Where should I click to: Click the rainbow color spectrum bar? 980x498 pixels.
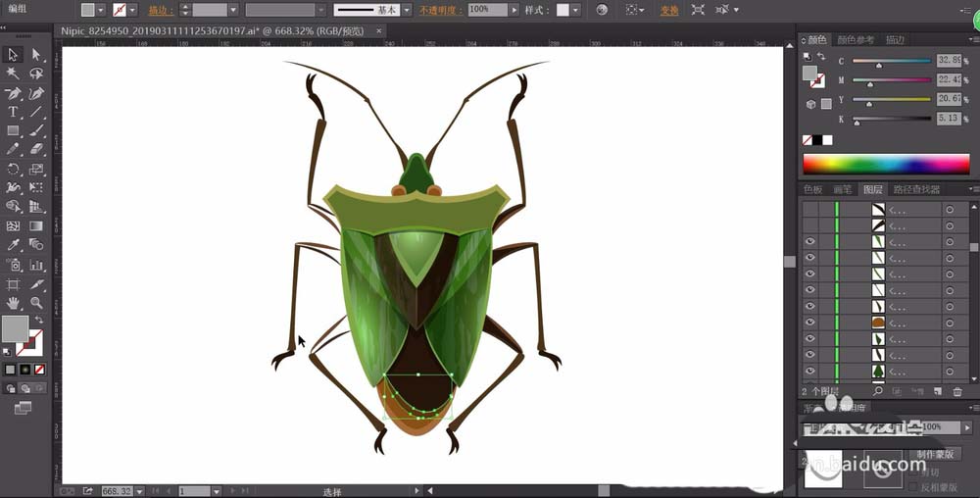pyautogui.click(x=883, y=164)
